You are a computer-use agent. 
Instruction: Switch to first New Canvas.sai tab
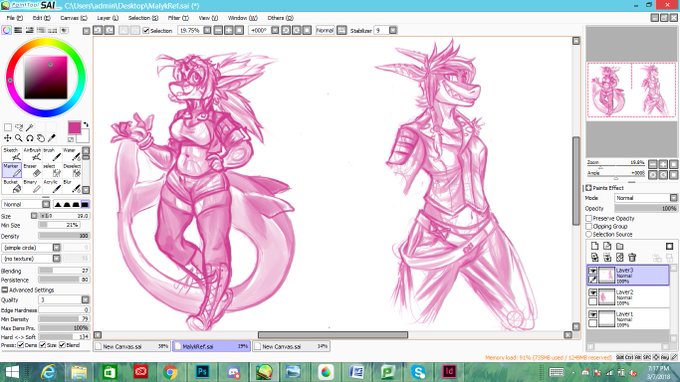(132, 346)
